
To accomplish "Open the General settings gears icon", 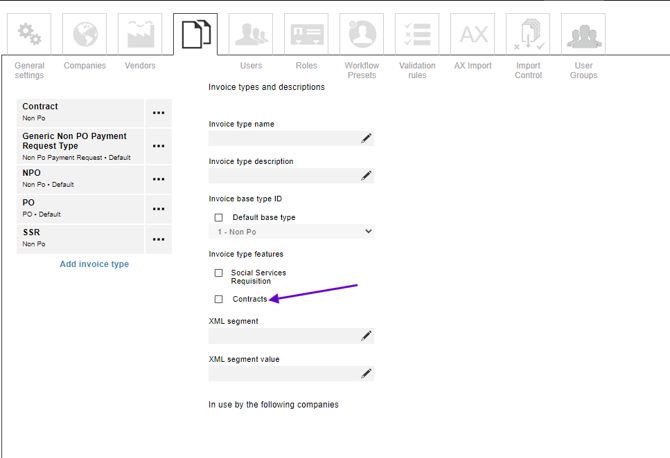I will click(29, 34).
